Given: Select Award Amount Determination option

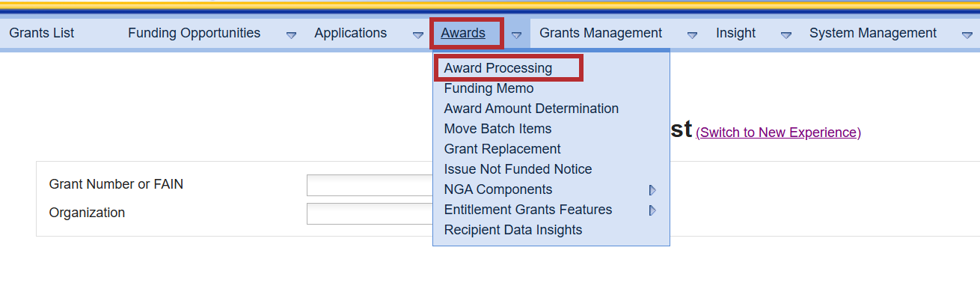Looking at the screenshot, I should [531, 109].
